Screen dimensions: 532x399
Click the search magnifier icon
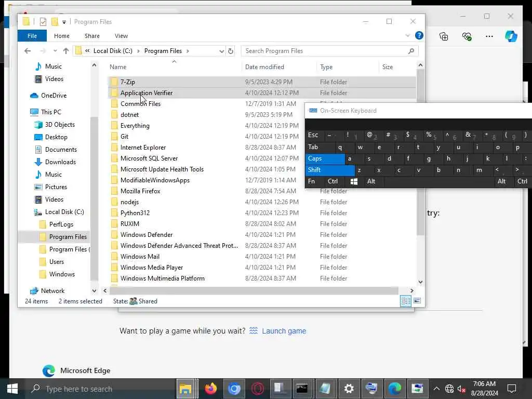point(411,51)
